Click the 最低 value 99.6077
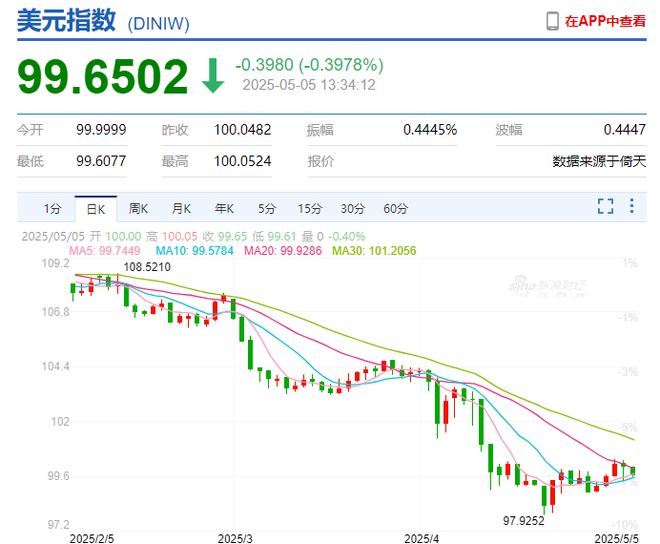 [x=101, y=161]
